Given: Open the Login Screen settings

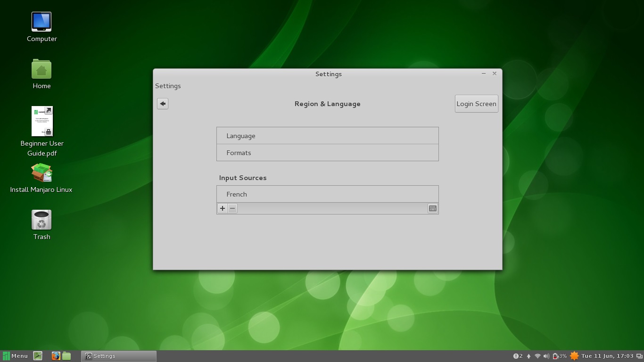Looking at the screenshot, I should [x=476, y=104].
